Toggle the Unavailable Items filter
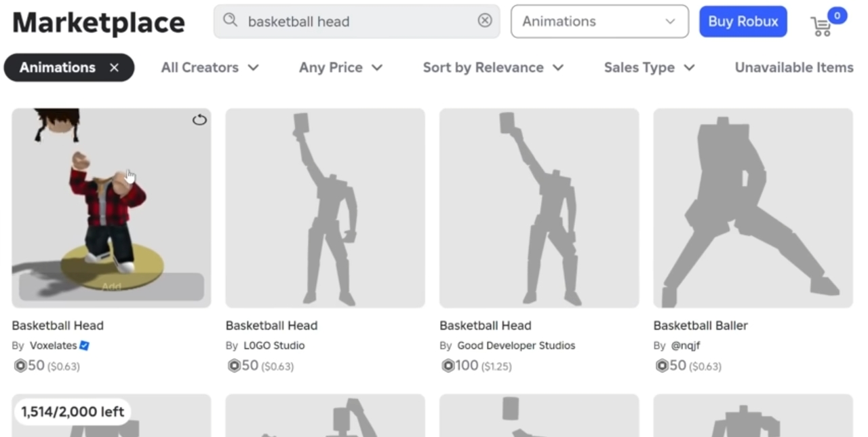The width and height of the screenshot is (868, 437). [793, 67]
